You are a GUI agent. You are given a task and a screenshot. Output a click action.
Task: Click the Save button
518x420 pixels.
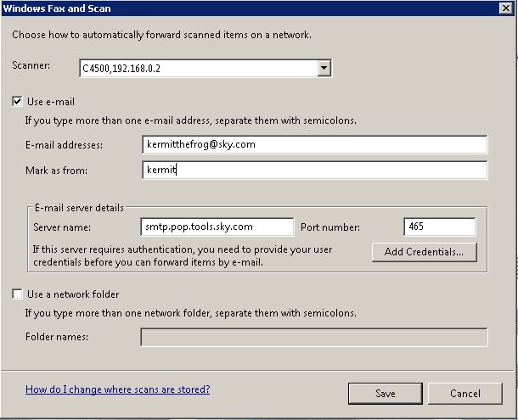point(386,393)
